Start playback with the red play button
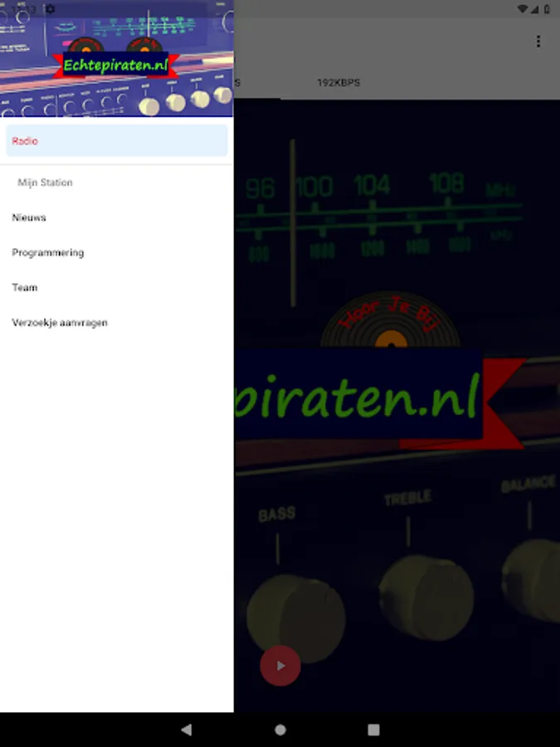The image size is (560, 747). (x=280, y=666)
